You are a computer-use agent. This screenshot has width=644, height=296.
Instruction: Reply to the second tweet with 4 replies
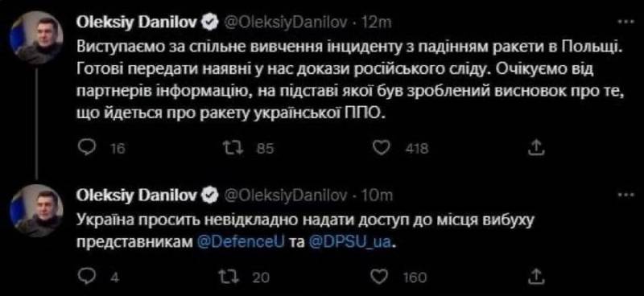[85, 277]
